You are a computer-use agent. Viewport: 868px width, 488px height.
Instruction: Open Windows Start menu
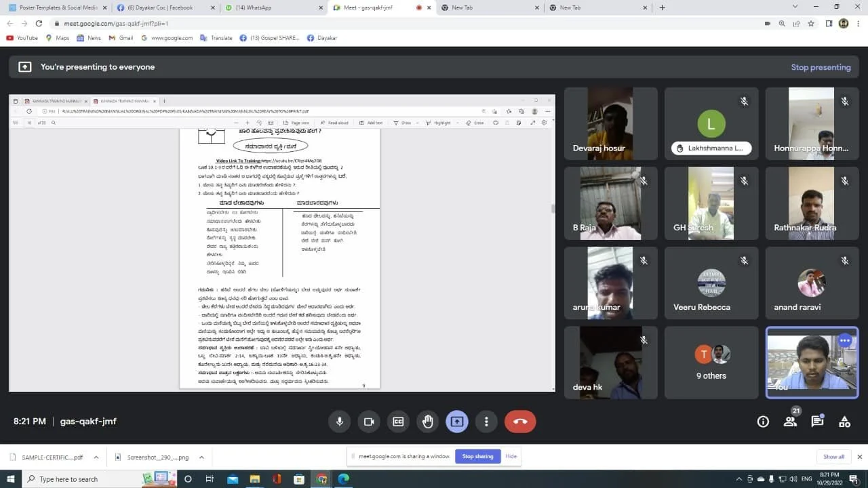tap(11, 479)
